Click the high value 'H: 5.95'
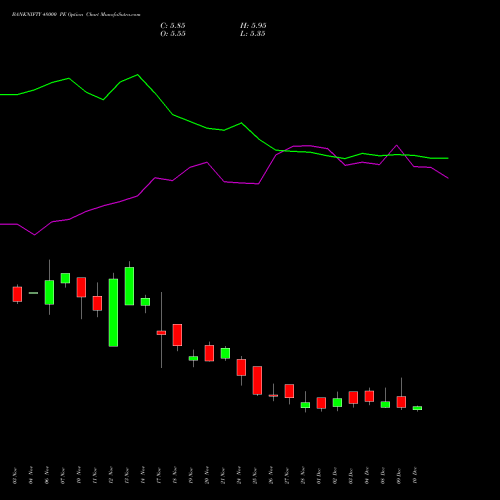The width and height of the screenshot is (500, 500). (x=253, y=26)
